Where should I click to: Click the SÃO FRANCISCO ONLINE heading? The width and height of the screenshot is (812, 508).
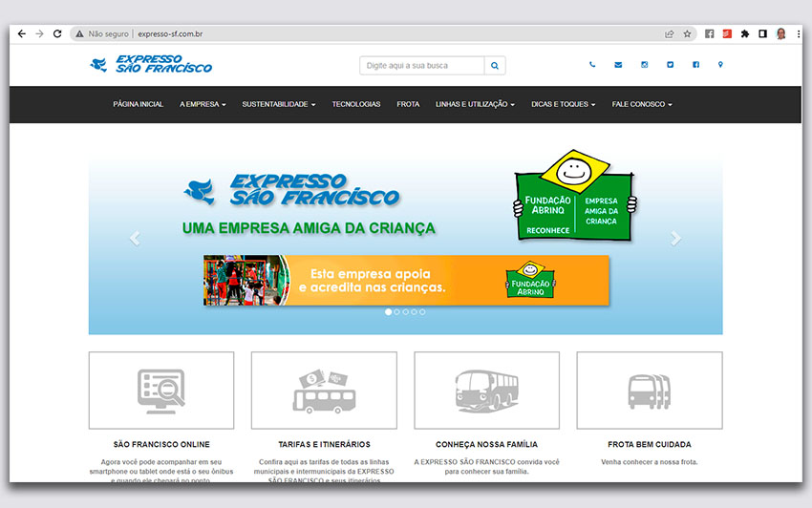[x=161, y=444]
